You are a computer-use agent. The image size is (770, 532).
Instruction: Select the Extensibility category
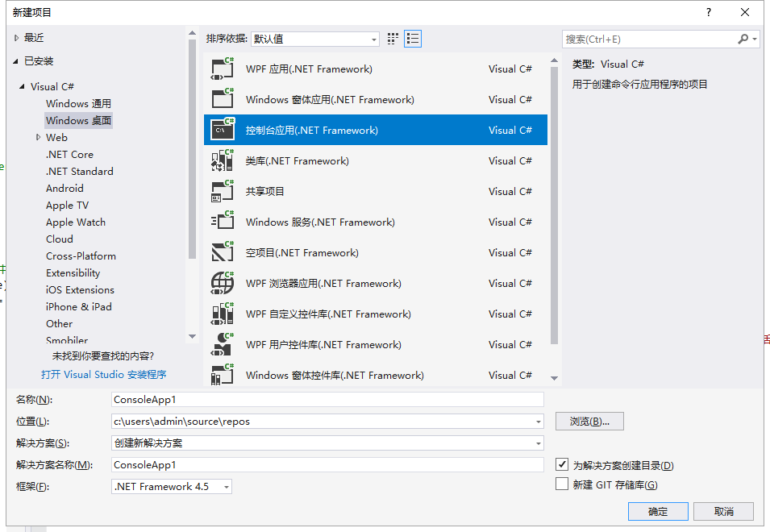(73, 273)
